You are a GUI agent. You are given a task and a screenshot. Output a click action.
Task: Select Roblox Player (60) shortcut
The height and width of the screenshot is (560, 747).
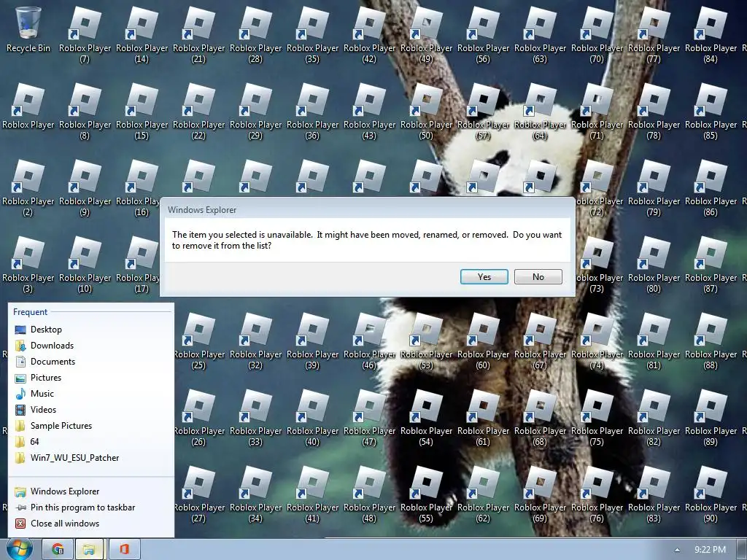(x=483, y=341)
